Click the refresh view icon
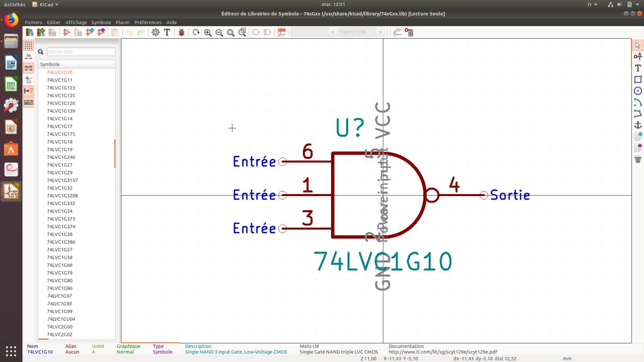Viewport: 644px width, 362px height. point(196,32)
